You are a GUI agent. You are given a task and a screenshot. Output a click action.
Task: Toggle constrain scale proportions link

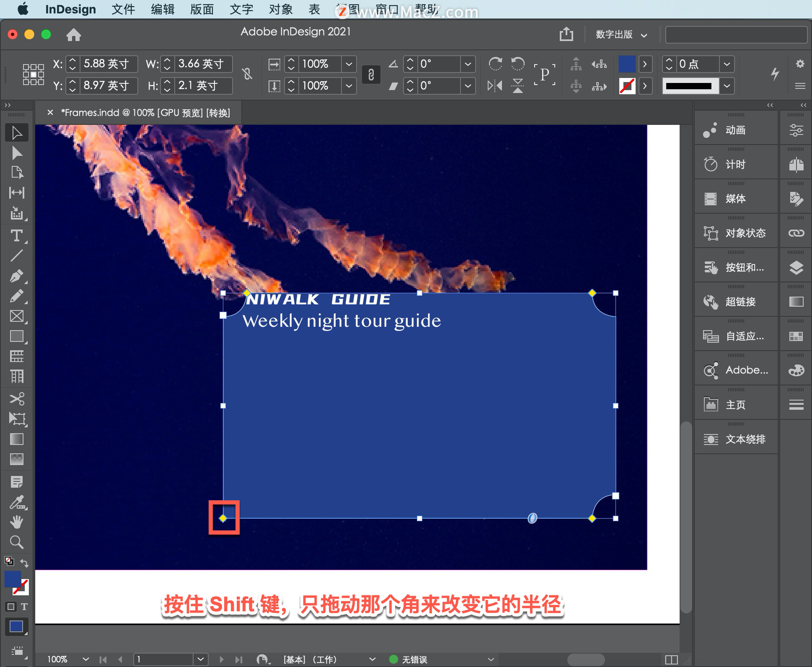click(x=371, y=75)
